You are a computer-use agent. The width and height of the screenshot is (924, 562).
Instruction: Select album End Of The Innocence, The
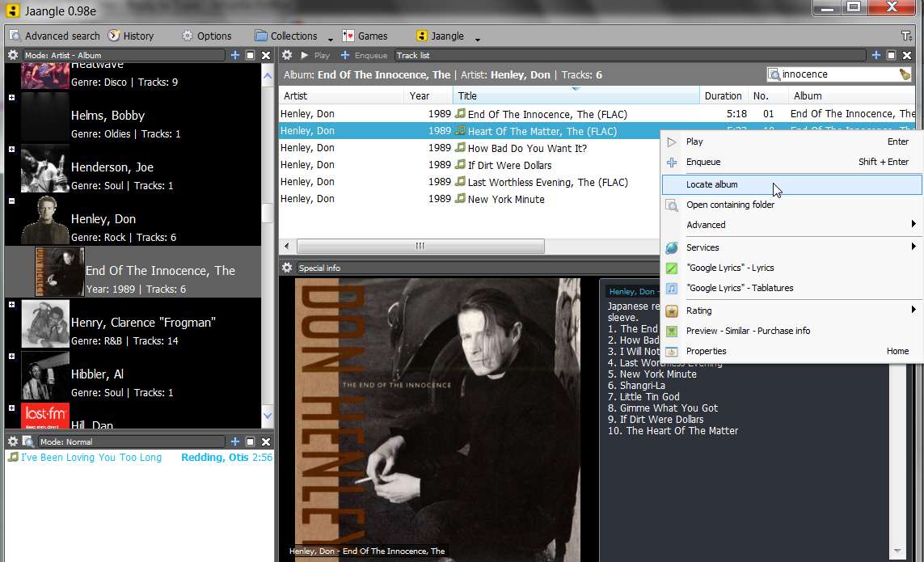133,272
